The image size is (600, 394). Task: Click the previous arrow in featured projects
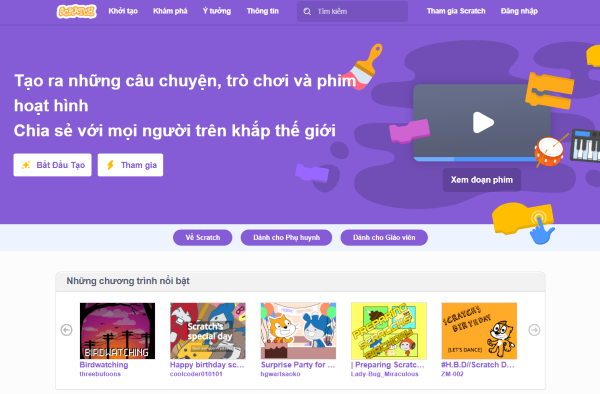pos(66,330)
